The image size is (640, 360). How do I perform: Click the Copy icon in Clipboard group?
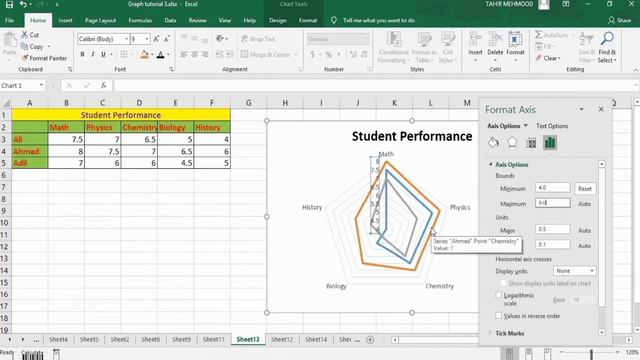(24, 47)
